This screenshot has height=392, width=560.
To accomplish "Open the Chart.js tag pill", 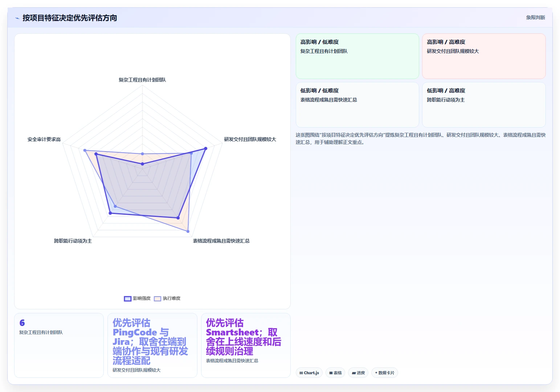I will pyautogui.click(x=309, y=373).
